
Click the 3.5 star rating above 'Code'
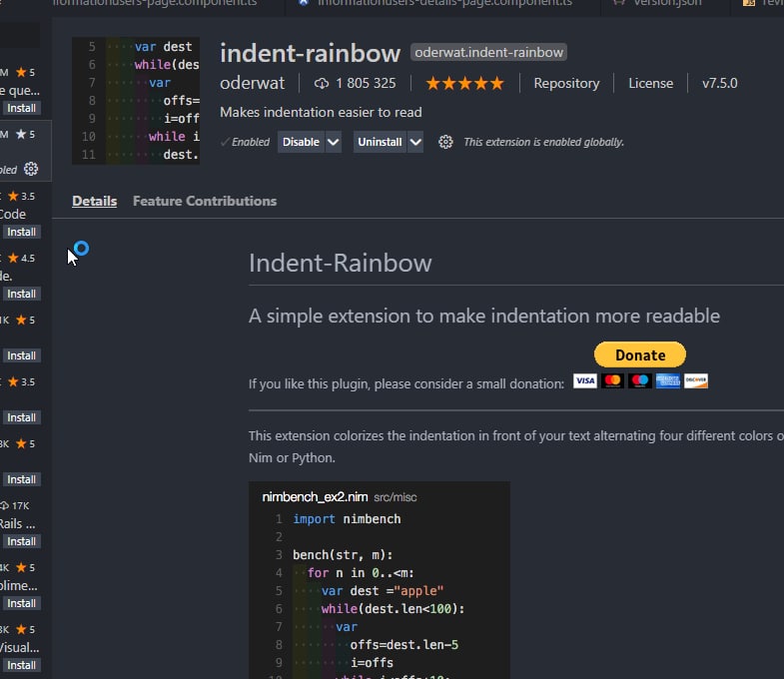pos(22,197)
